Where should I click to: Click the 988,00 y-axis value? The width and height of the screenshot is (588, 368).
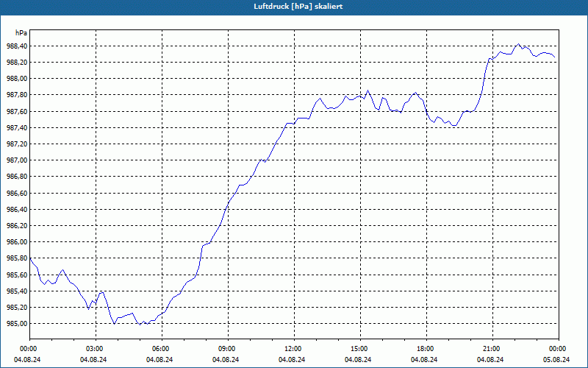17,79
